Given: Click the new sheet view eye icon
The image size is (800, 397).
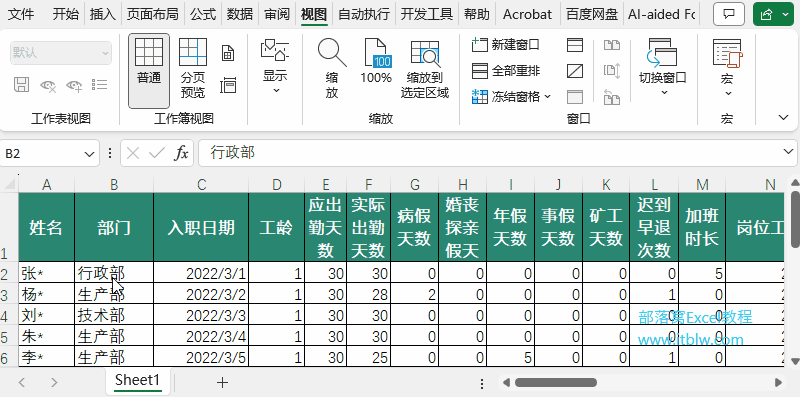Looking at the screenshot, I should 74,85.
